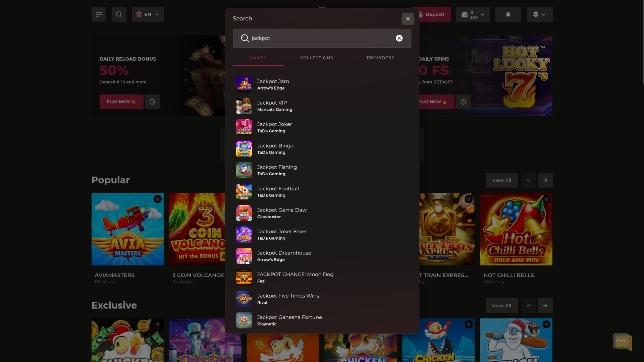This screenshot has height=362, width=644.
Task: Switch to the Providers tab
Action: pyautogui.click(x=380, y=58)
